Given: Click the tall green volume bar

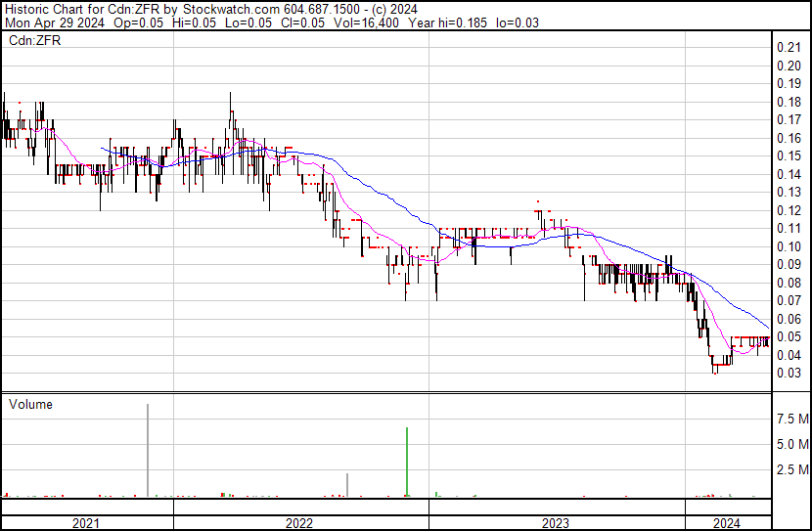Looking at the screenshot, I should [406, 462].
